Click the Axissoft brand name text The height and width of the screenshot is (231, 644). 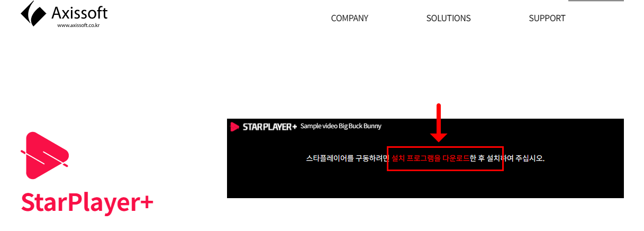pyautogui.click(x=79, y=12)
